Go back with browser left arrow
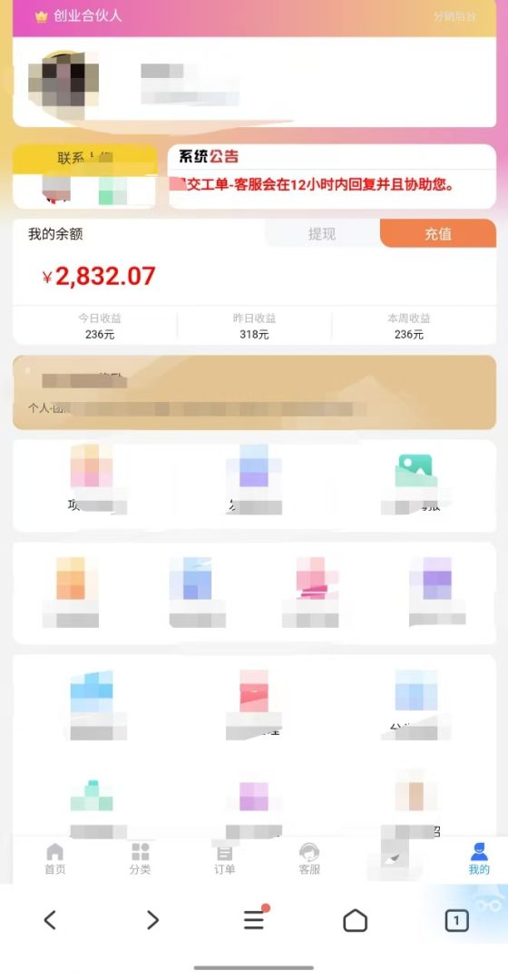Viewport: 508px width, 980px height. 50,920
